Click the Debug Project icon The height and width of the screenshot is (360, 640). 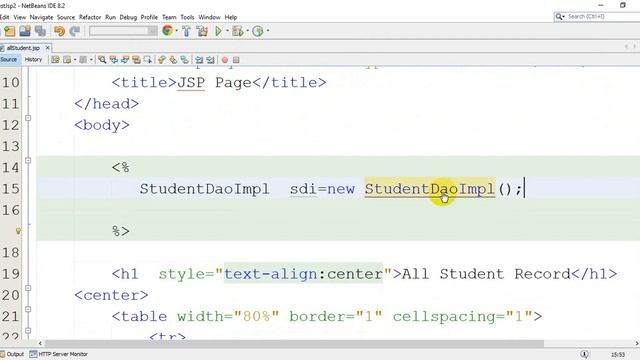point(238,31)
